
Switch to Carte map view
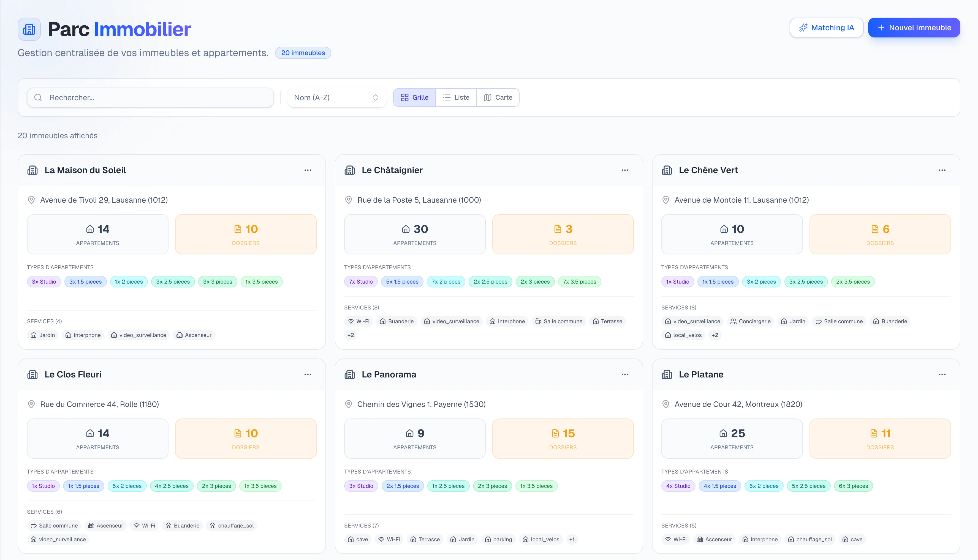coord(498,98)
